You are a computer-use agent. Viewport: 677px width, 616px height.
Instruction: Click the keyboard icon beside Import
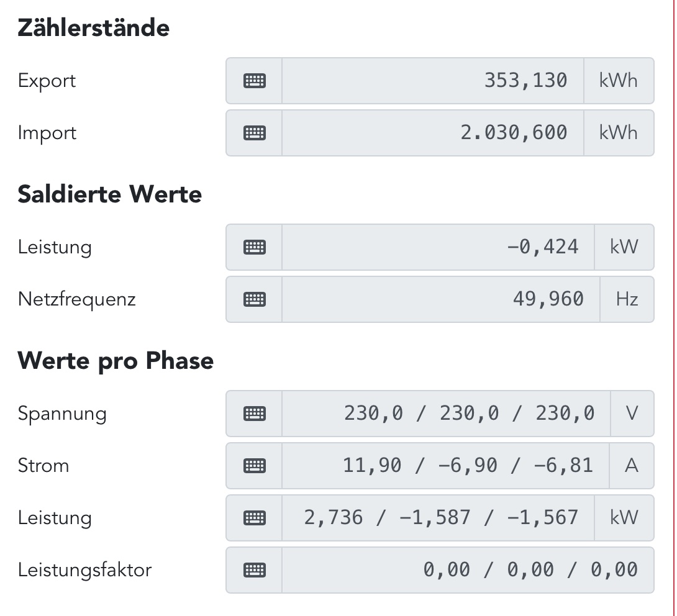254,133
